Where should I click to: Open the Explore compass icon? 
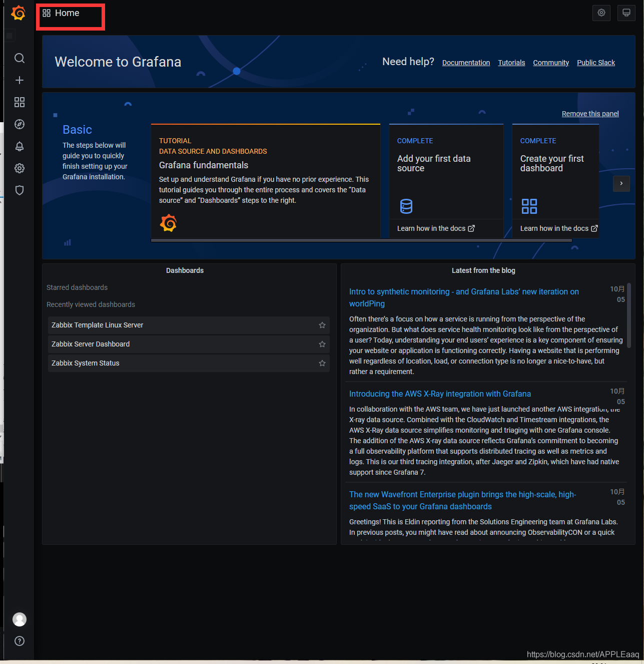click(20, 124)
